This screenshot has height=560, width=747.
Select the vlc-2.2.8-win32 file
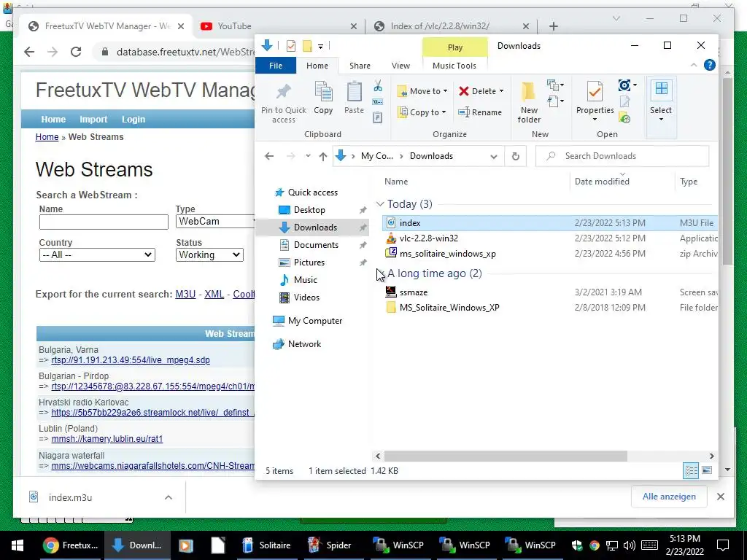pos(429,238)
